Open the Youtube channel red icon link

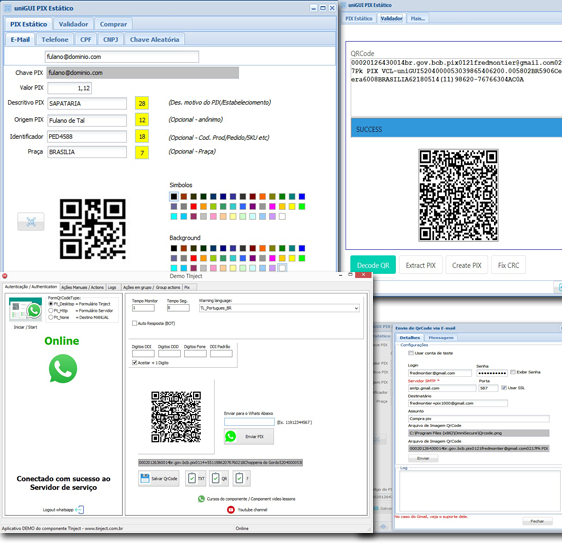click(x=231, y=510)
